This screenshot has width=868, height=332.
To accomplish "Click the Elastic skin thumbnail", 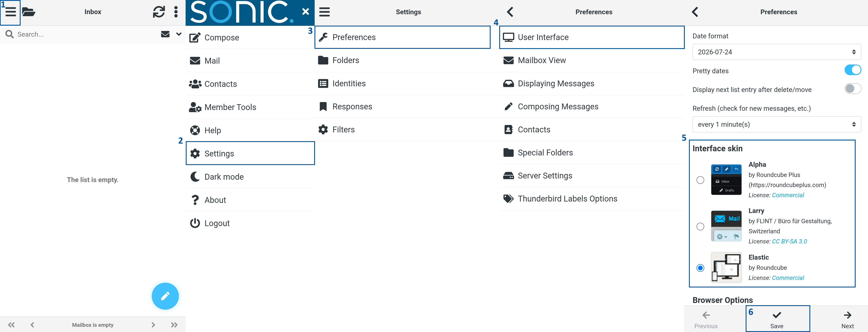I will tap(726, 267).
